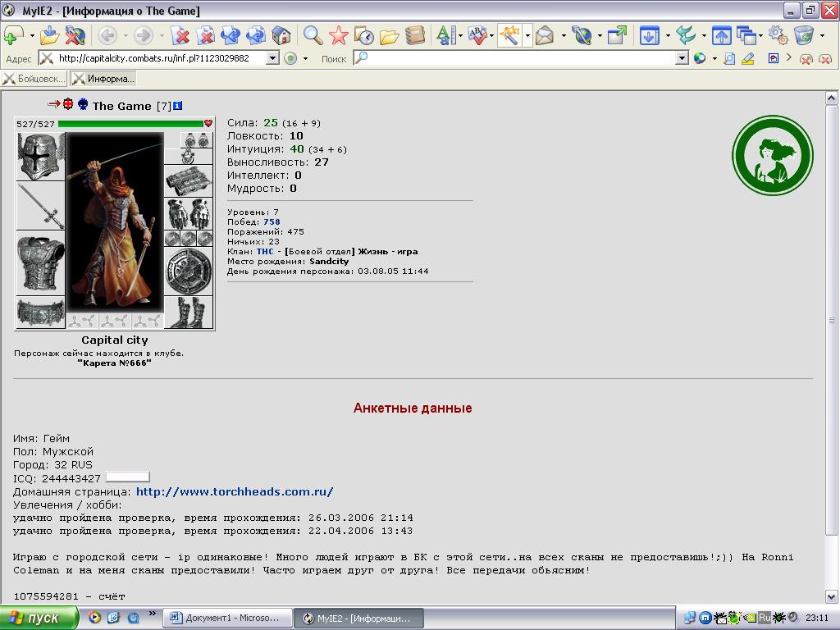Viewport: 840px width, 630px height.
Task: Stop loading with the first page red X icon
Action: pyautogui.click(x=180, y=35)
